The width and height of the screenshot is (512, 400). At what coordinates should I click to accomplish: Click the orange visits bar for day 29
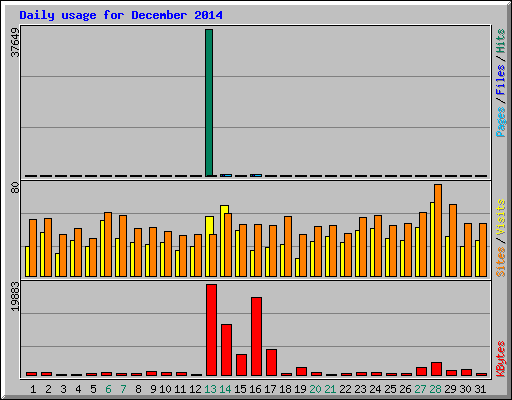(x=453, y=240)
